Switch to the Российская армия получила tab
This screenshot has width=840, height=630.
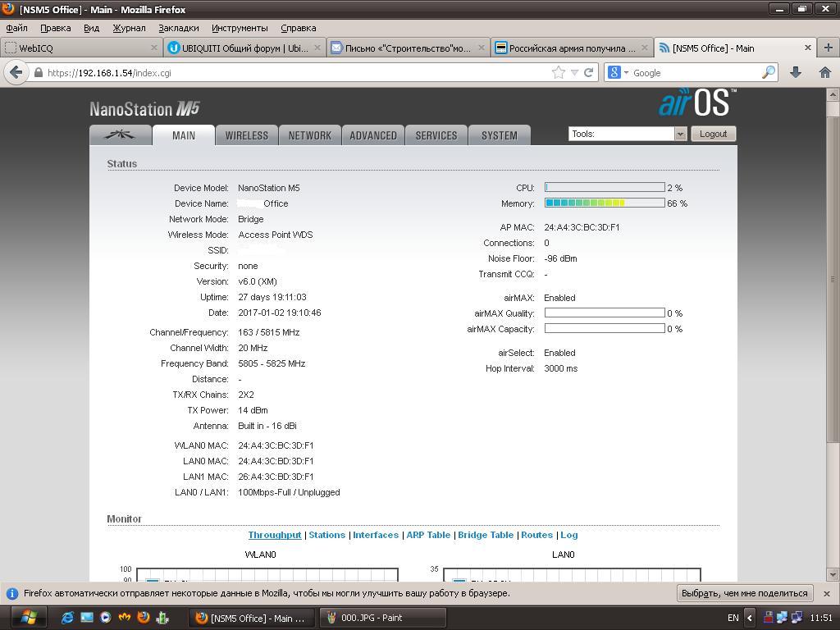click(x=572, y=48)
